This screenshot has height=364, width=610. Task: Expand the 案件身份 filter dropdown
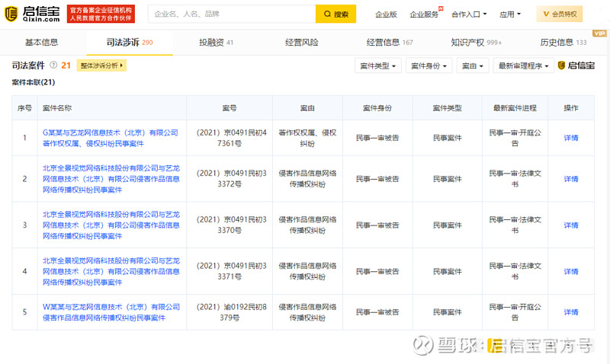[429, 65]
